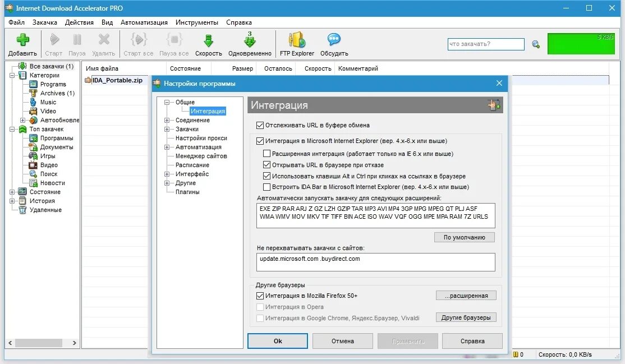Click the Пауза toolbar icon
625x364 pixels.
(77, 39)
